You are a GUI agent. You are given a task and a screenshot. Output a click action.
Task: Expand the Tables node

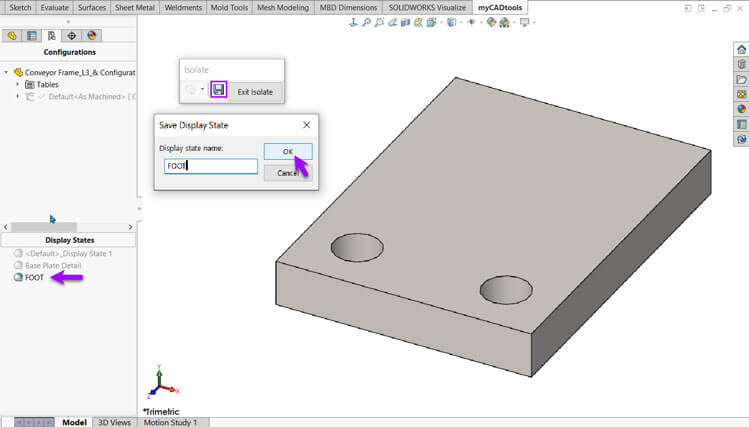point(18,85)
